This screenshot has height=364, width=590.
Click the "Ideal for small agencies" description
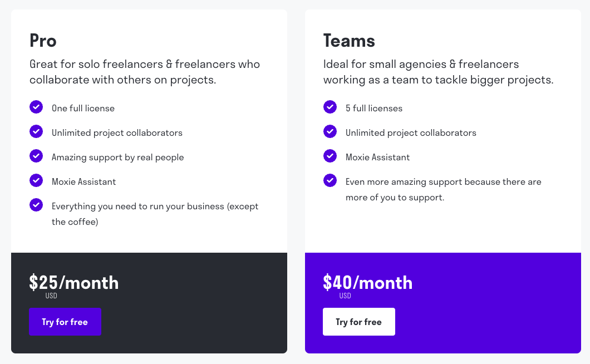point(438,72)
